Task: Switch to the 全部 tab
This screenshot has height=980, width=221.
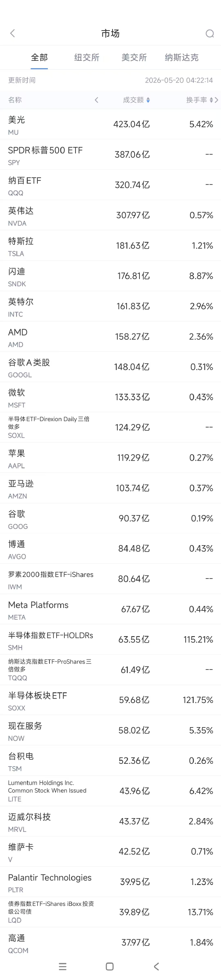Action: click(39, 58)
